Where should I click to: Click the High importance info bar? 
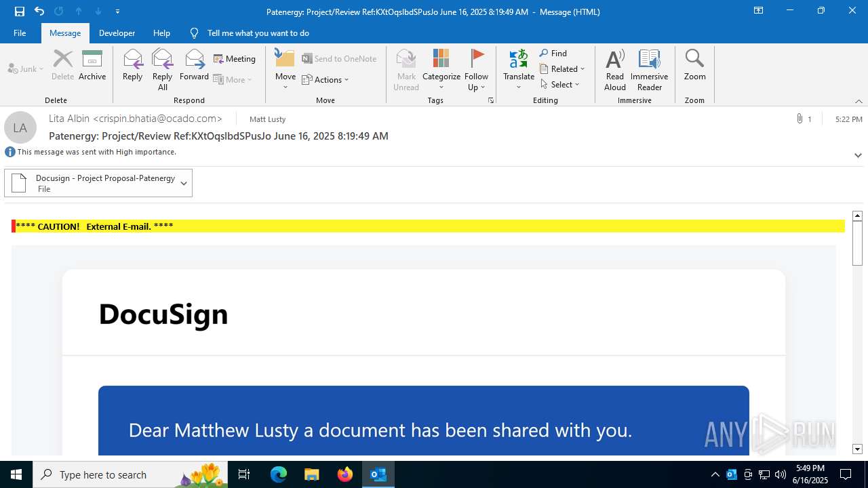pyautogui.click(x=92, y=152)
